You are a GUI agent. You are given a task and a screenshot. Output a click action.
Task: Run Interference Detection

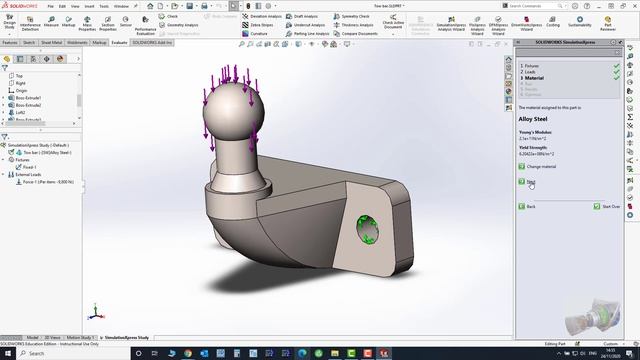30,24
